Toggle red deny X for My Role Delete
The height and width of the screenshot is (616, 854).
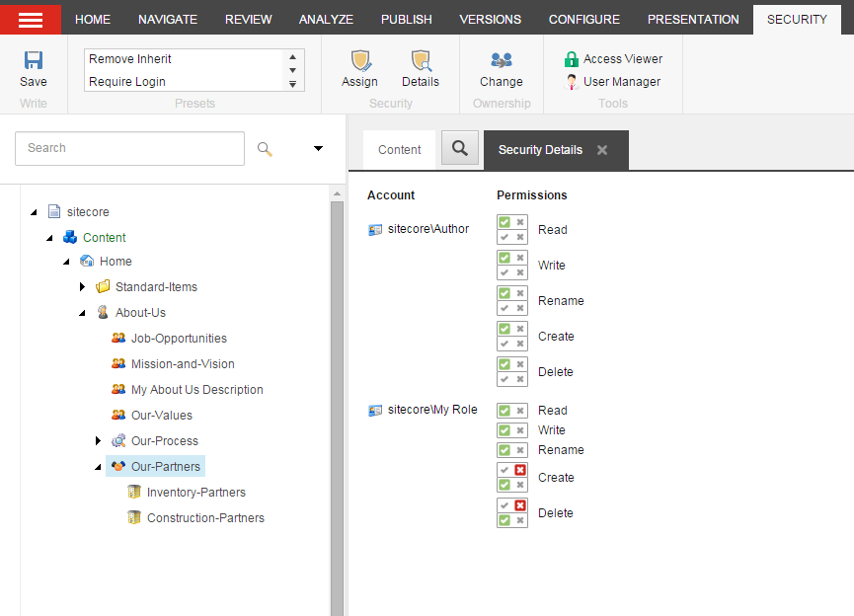coord(520,504)
